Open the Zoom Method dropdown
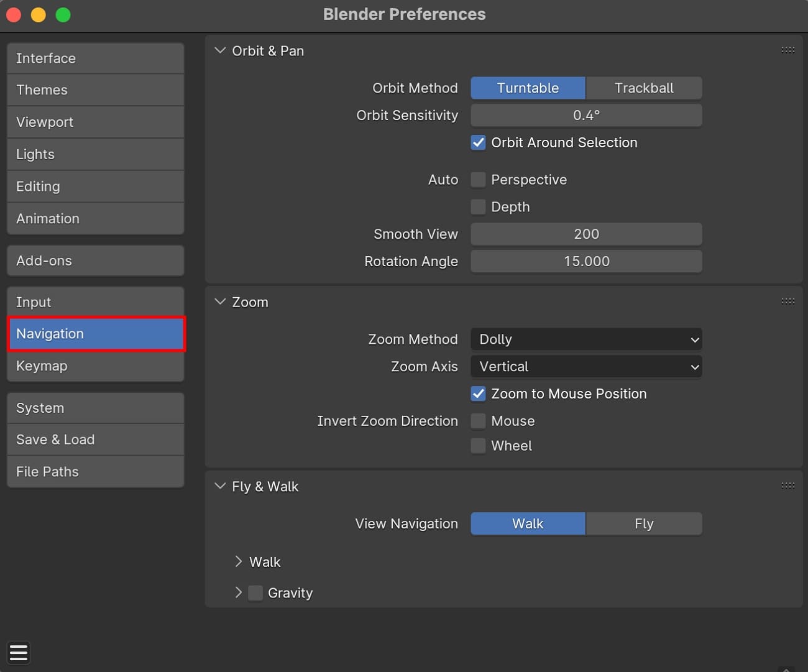This screenshot has width=808, height=672. [586, 339]
